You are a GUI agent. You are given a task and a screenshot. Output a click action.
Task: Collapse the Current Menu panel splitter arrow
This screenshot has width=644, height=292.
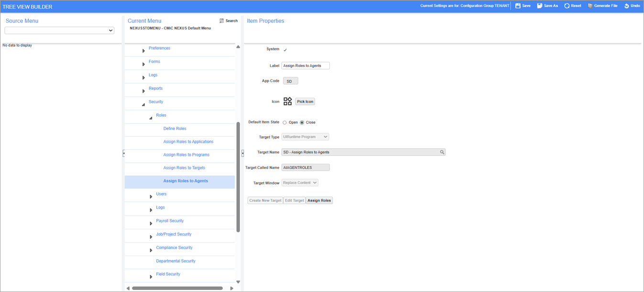242,153
